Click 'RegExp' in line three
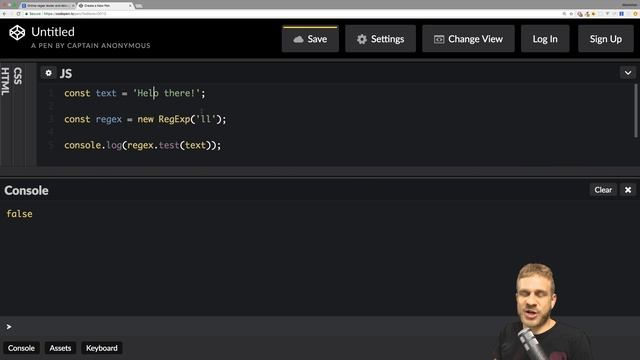This screenshot has width=640, height=360. point(174,119)
